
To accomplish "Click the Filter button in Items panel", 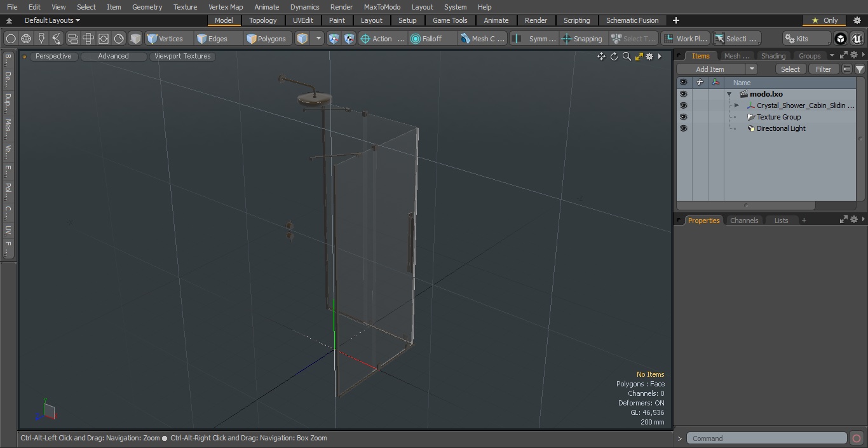I will coord(824,69).
